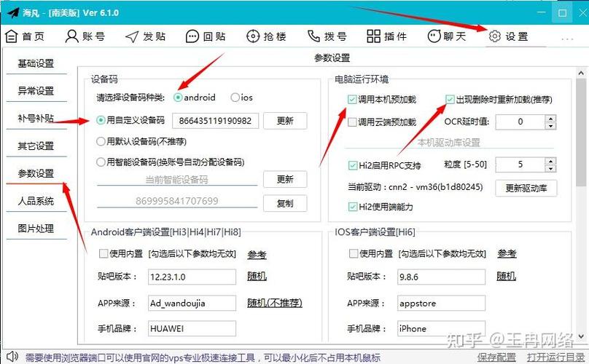589x364 pixels.
Task: Click scrollbar down arrow of settings panel
Action: pyautogui.click(x=581, y=336)
